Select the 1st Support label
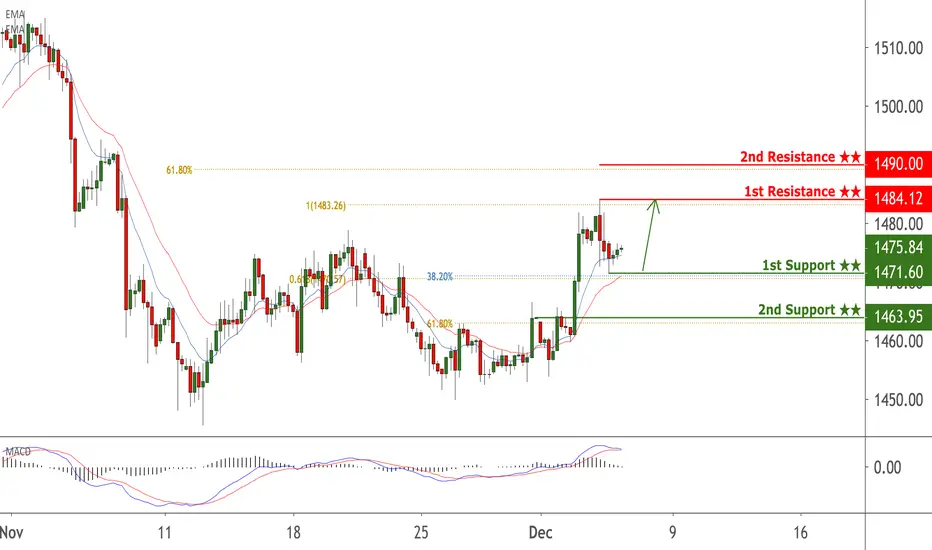 click(x=811, y=265)
